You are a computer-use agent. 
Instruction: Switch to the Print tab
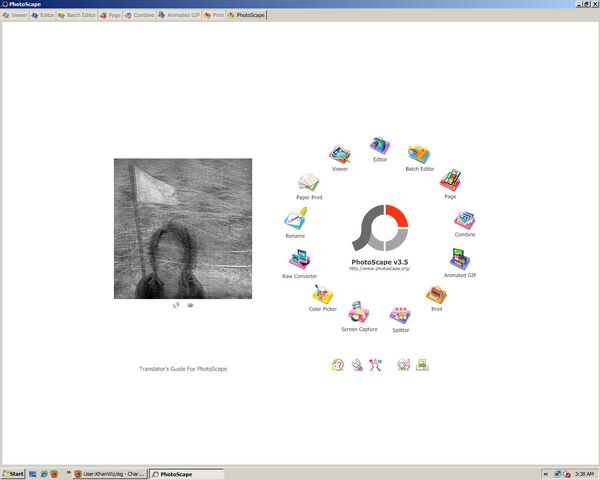(x=214, y=15)
